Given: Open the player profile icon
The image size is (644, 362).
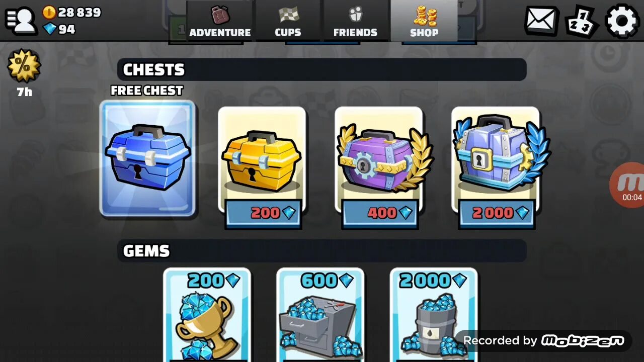Looking at the screenshot, I should 21,20.
